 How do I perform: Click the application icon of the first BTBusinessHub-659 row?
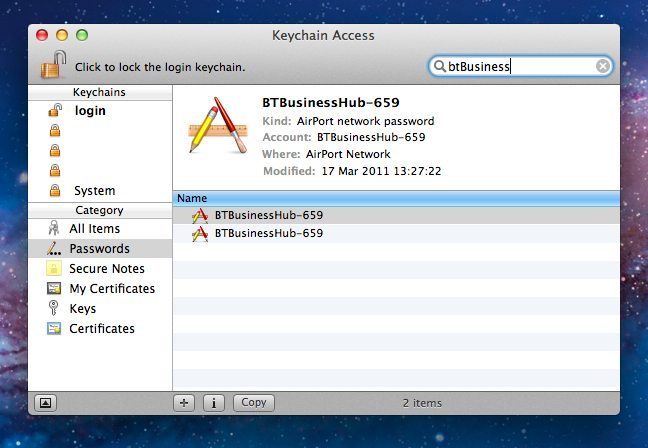pos(200,215)
